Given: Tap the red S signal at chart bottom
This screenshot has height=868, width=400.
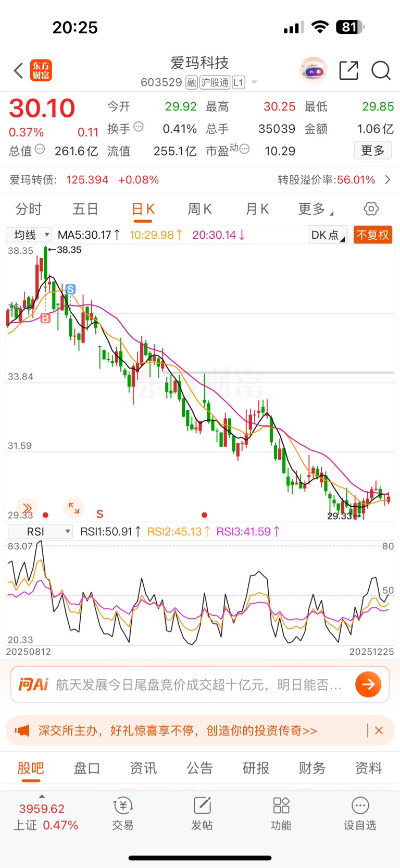Looking at the screenshot, I should click(99, 515).
